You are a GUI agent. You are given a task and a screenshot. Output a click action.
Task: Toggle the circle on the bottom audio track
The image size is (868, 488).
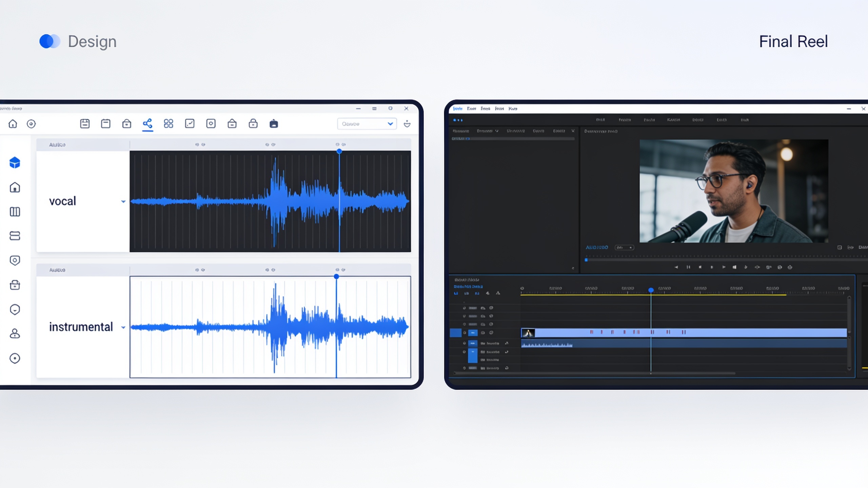point(465,368)
